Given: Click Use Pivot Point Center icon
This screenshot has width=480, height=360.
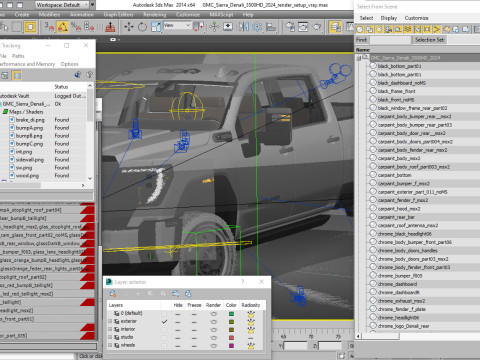Looking at the screenshot, I should (x=199, y=27).
